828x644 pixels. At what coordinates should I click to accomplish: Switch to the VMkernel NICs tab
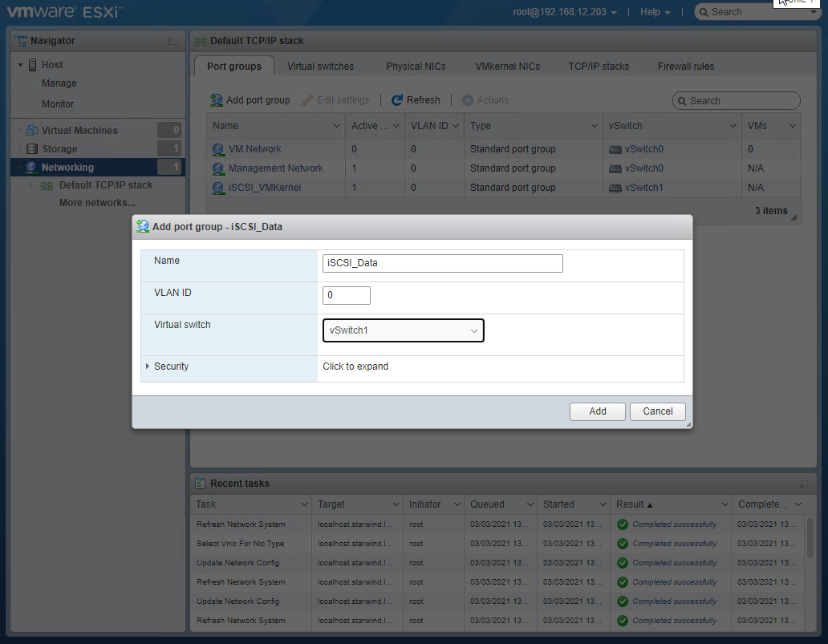[x=507, y=67]
